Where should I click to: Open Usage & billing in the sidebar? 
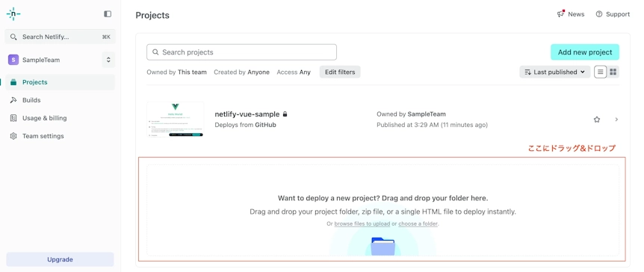(x=60, y=118)
